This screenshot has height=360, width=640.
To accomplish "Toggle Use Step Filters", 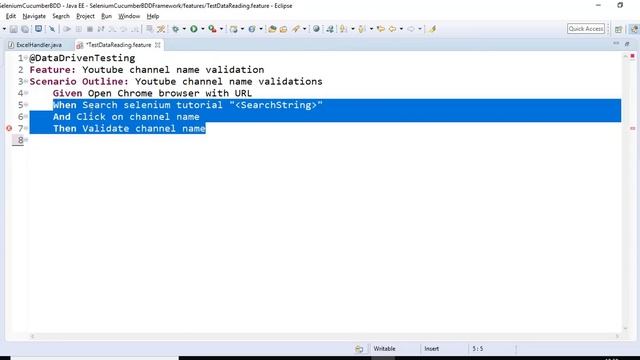I will pos(161,29).
